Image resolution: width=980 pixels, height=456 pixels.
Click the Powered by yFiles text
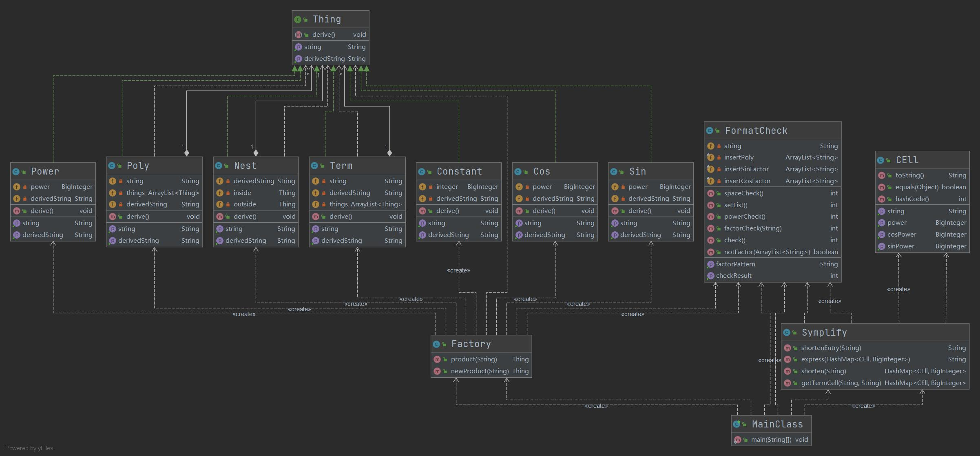tap(29, 448)
